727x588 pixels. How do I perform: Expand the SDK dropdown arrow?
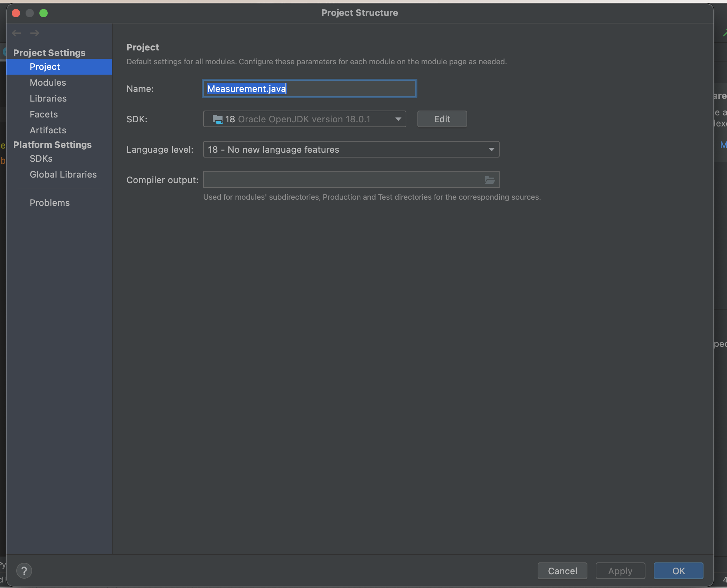click(398, 119)
